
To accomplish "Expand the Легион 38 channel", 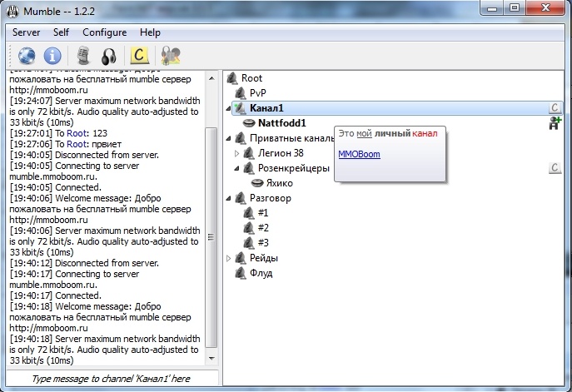I will (236, 153).
